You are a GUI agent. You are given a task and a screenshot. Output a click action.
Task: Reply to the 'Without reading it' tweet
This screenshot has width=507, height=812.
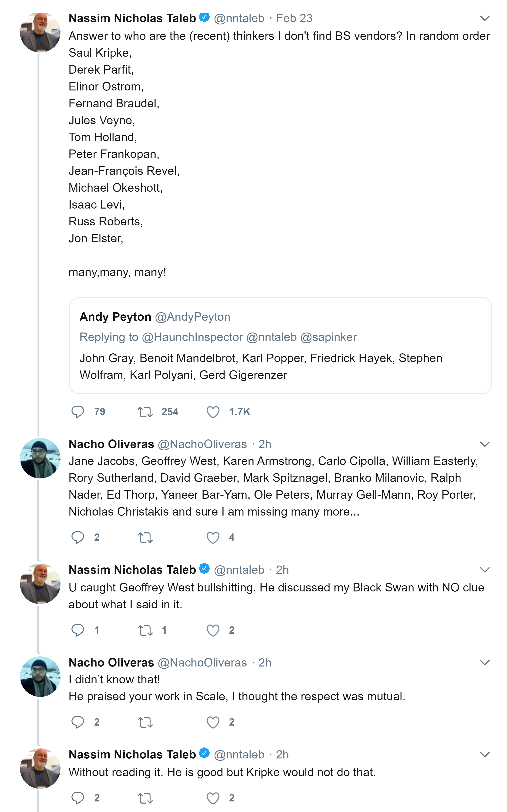[x=78, y=798]
